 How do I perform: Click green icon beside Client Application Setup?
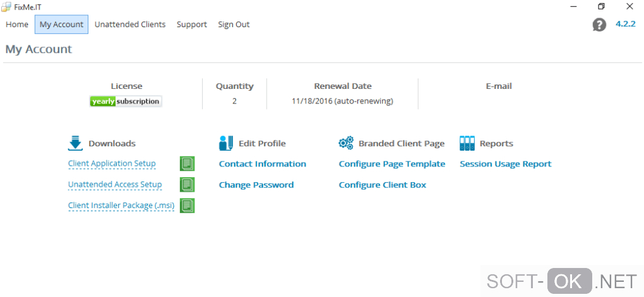187,164
